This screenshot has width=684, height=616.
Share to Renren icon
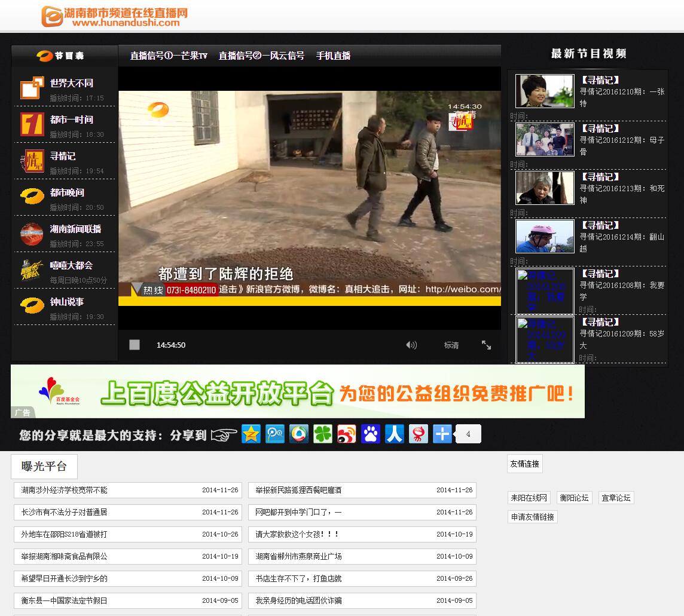click(x=395, y=434)
